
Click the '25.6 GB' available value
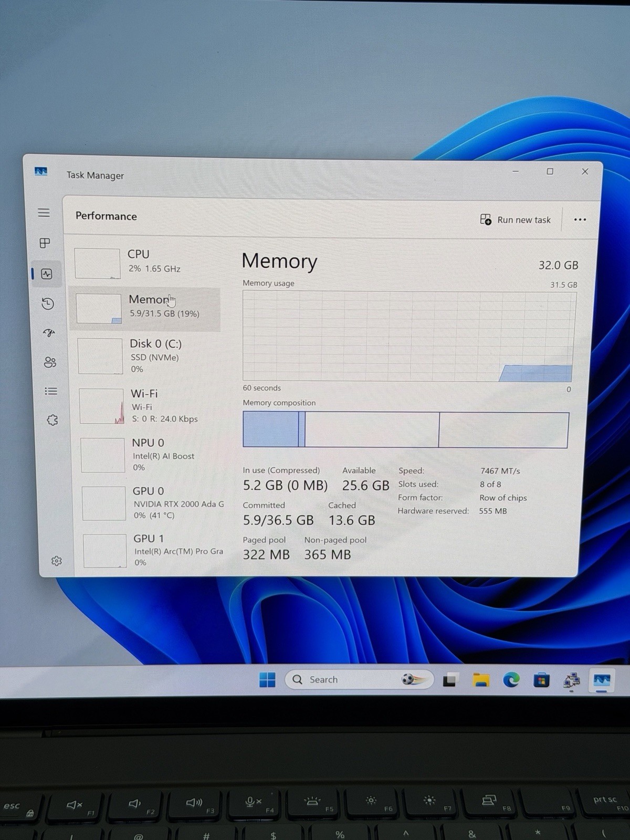pyautogui.click(x=365, y=486)
